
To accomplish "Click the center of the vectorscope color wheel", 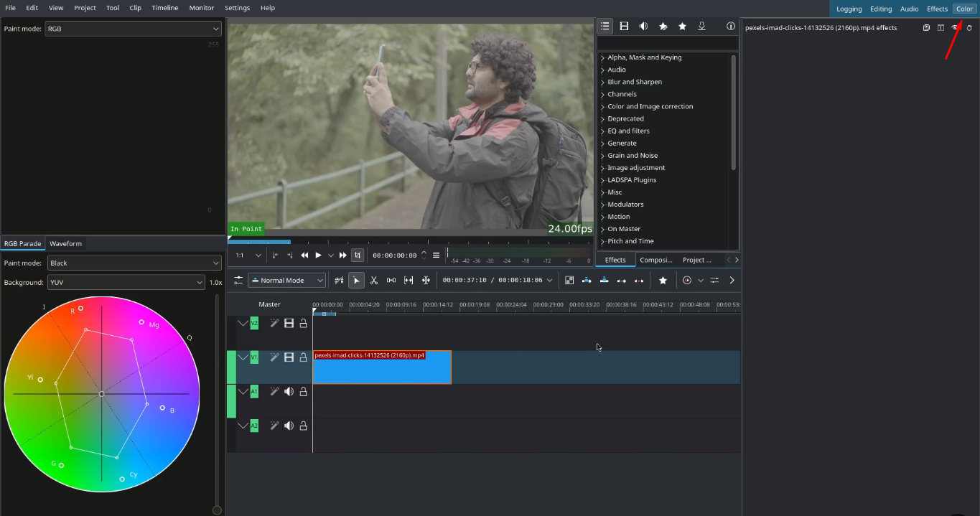I will [101, 393].
